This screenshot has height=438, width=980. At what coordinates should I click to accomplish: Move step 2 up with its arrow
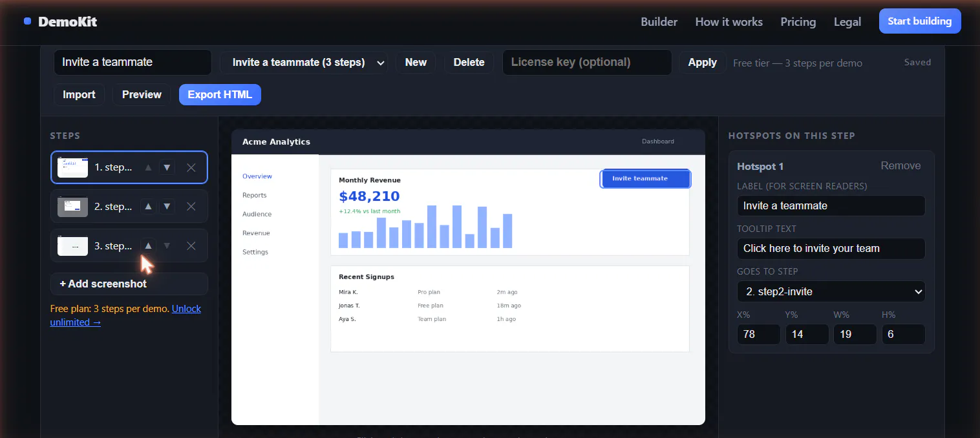148,206
